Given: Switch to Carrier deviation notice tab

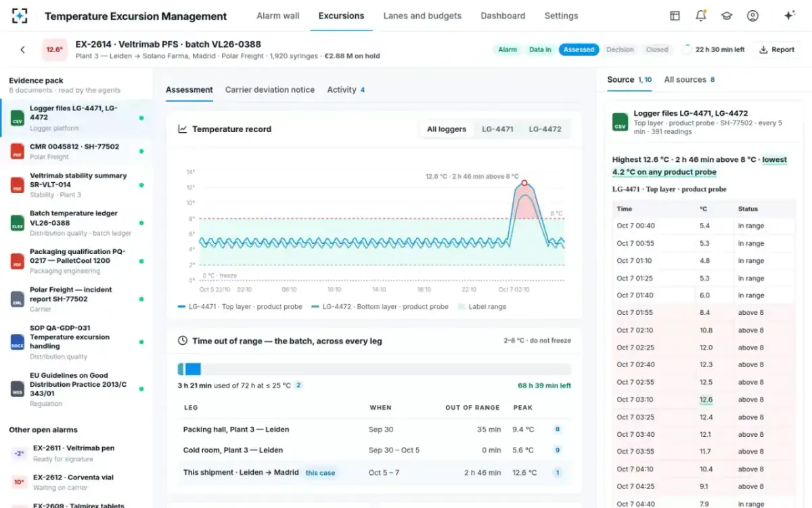Looking at the screenshot, I should pos(270,89).
